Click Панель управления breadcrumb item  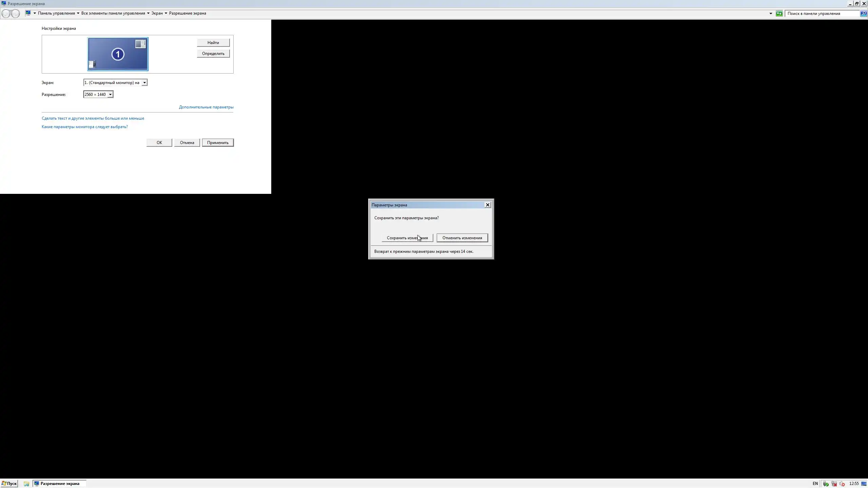(x=56, y=13)
